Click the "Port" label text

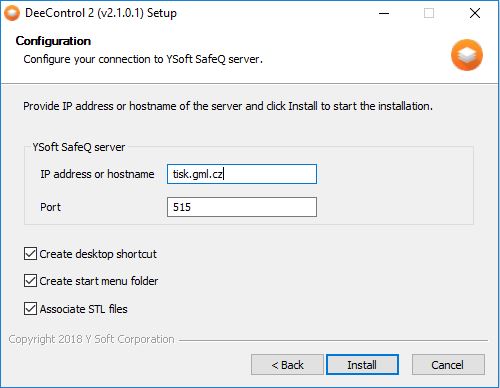(50, 207)
